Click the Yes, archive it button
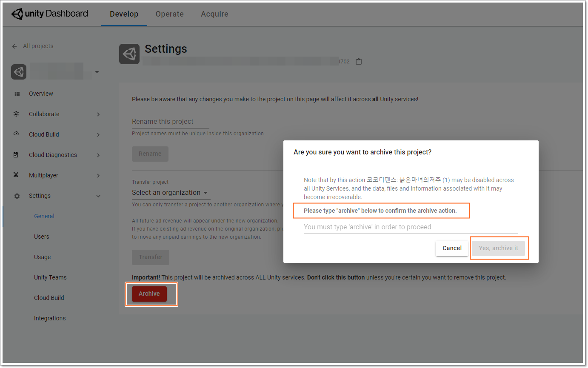 [x=498, y=248]
